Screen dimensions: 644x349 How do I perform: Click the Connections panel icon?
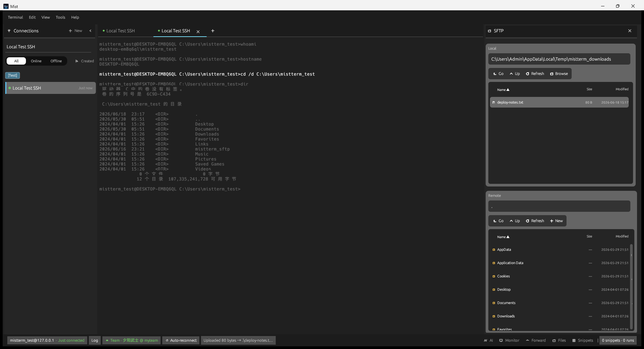pos(9,31)
